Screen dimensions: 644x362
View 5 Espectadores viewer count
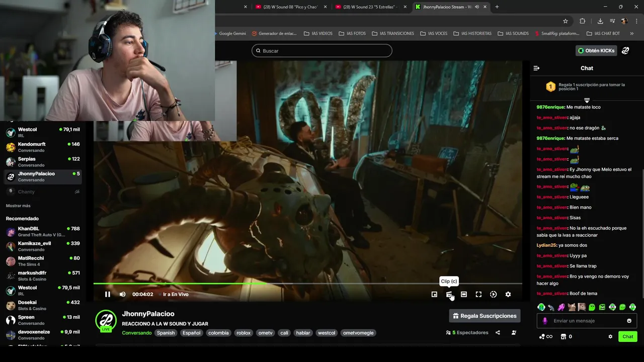(467, 332)
